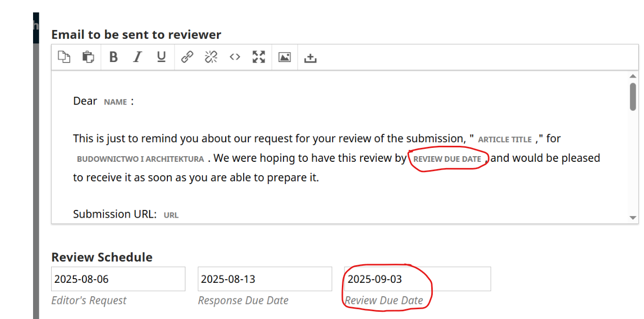
Task: Select the Response Due Date field
Action: point(264,279)
